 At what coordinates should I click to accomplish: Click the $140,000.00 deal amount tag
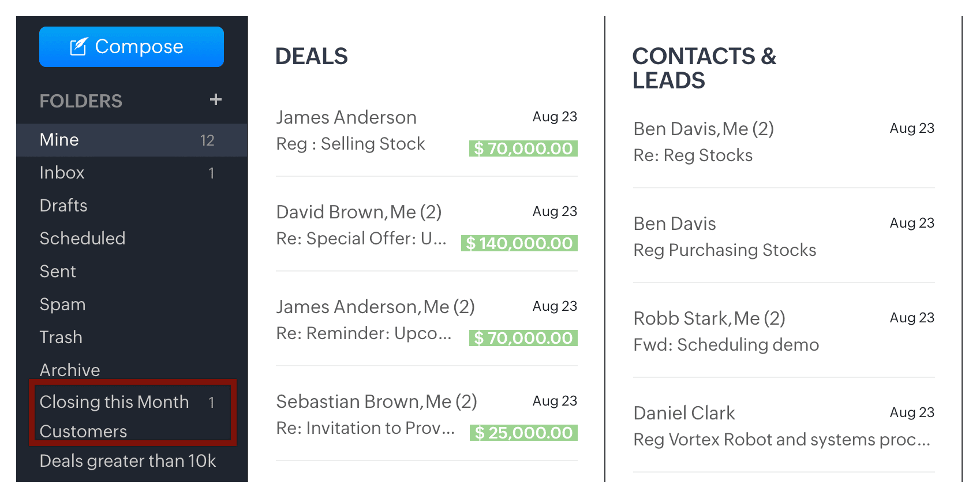pos(519,243)
